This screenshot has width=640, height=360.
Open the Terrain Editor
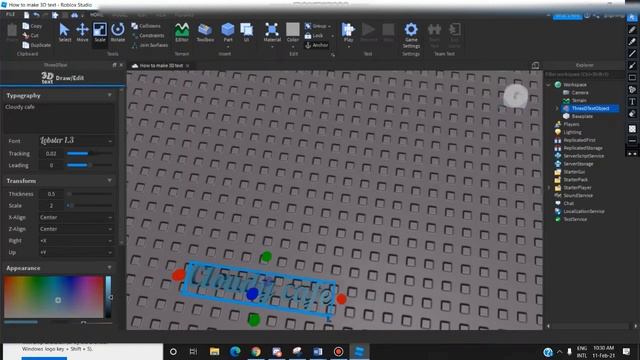(182, 32)
